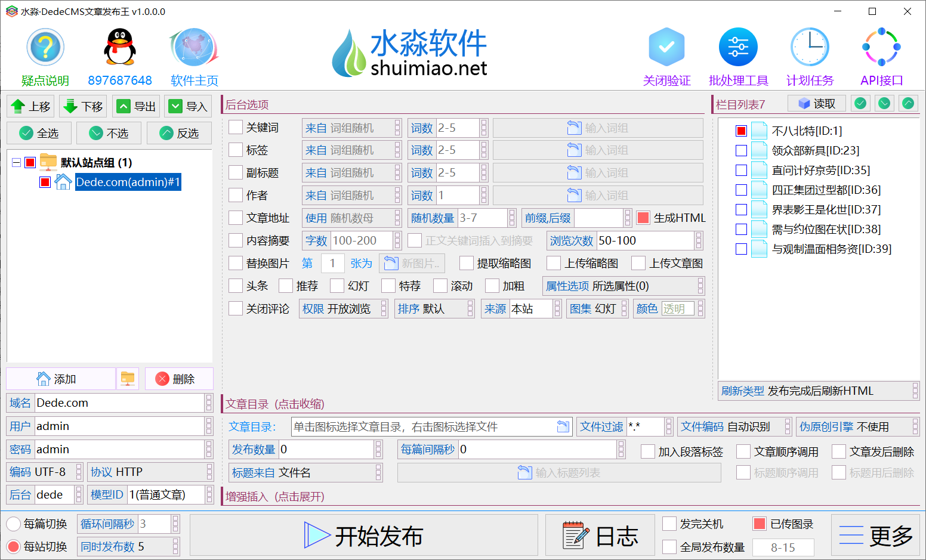This screenshot has height=560, width=926.
Task: Click the 域名 Dede.com input field
Action: [120, 403]
